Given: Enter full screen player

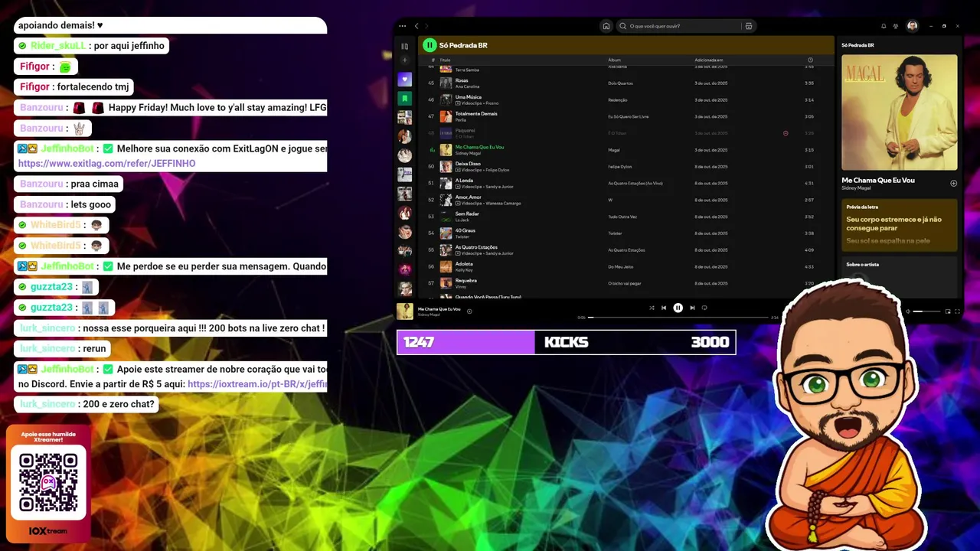Looking at the screenshot, I should (957, 311).
